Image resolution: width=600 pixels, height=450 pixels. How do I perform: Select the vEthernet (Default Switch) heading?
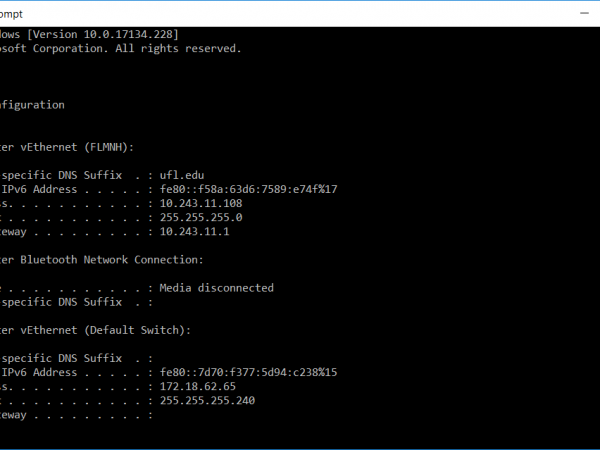point(90,329)
